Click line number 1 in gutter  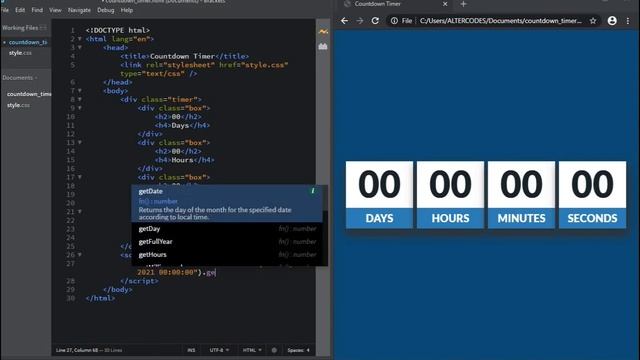73,30
